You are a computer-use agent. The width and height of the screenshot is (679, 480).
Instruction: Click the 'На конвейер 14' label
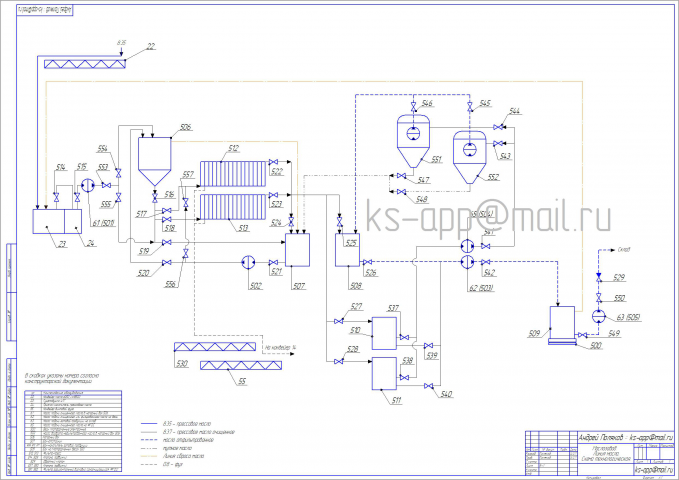[x=281, y=347]
